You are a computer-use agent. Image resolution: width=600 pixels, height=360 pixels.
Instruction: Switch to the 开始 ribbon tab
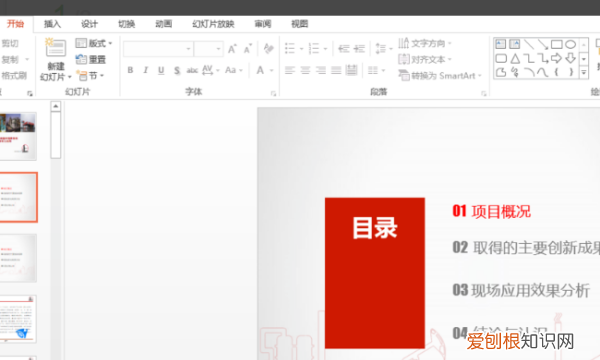tap(16, 24)
